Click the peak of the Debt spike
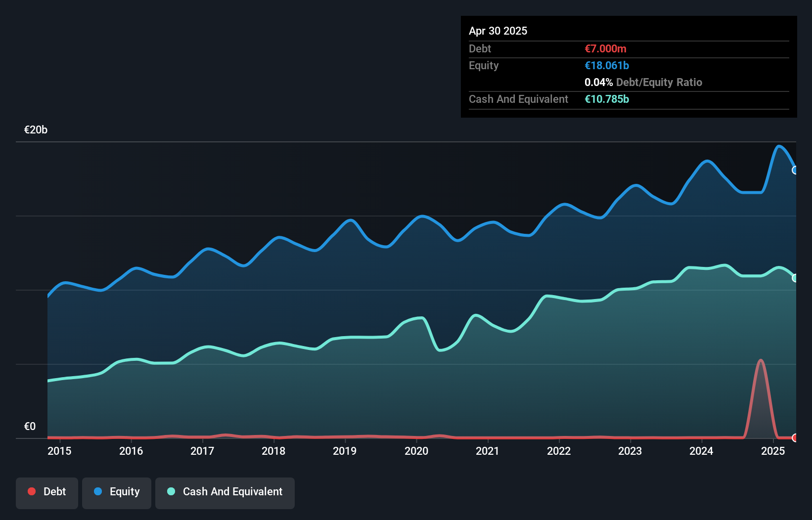Viewport: 812px width, 520px height. click(x=761, y=360)
